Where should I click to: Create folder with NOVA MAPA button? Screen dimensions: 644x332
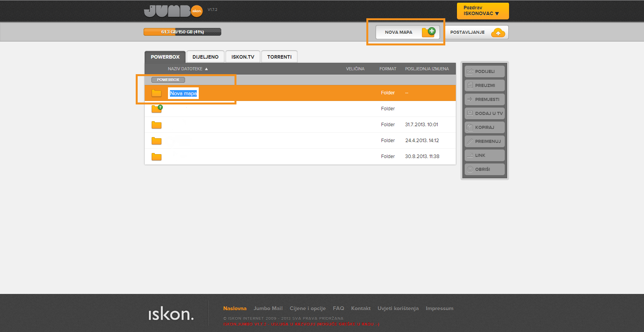(x=408, y=32)
